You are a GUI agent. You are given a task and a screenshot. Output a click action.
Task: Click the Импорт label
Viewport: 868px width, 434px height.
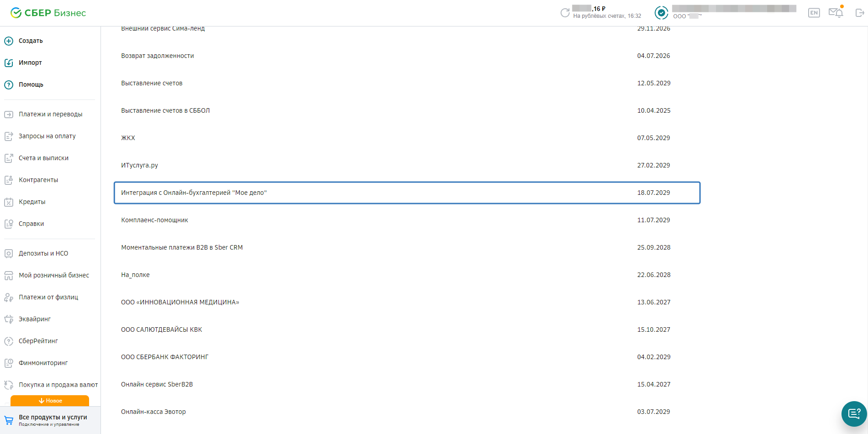30,63
